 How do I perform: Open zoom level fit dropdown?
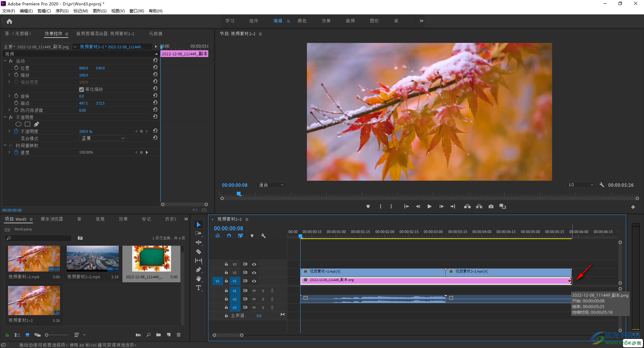pyautogui.click(x=271, y=185)
